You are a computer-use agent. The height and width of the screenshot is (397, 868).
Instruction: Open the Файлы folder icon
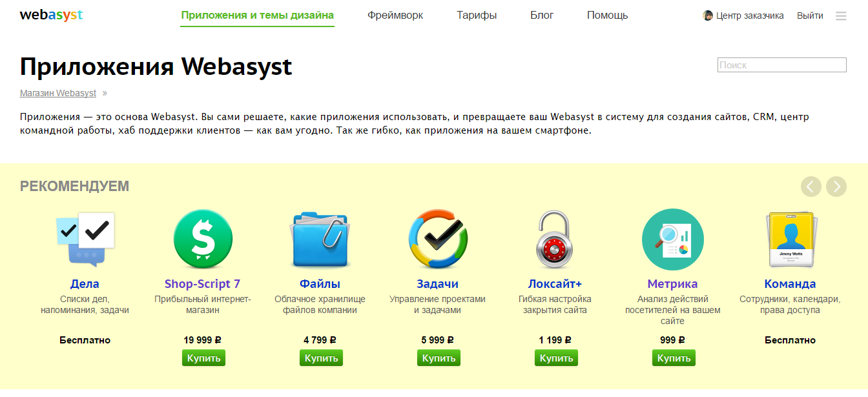pos(320,239)
